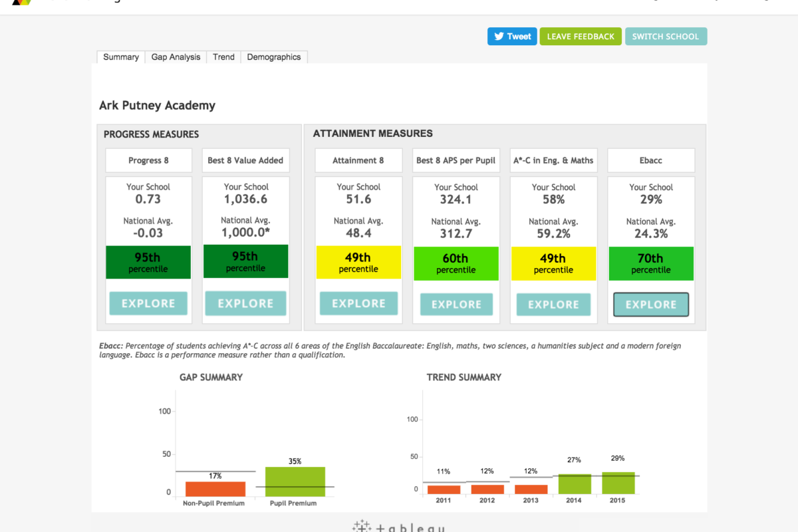Switch to the Gap Analysis tab

point(176,57)
